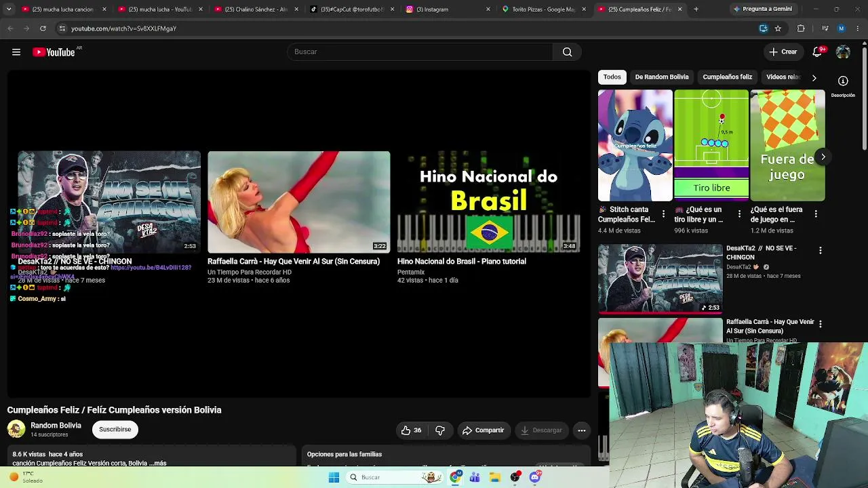Go to the YouTube home logo

tap(54, 52)
